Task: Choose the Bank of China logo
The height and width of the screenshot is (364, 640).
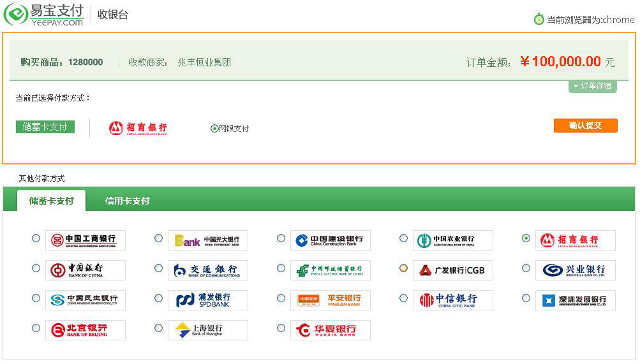Action: coord(86,270)
